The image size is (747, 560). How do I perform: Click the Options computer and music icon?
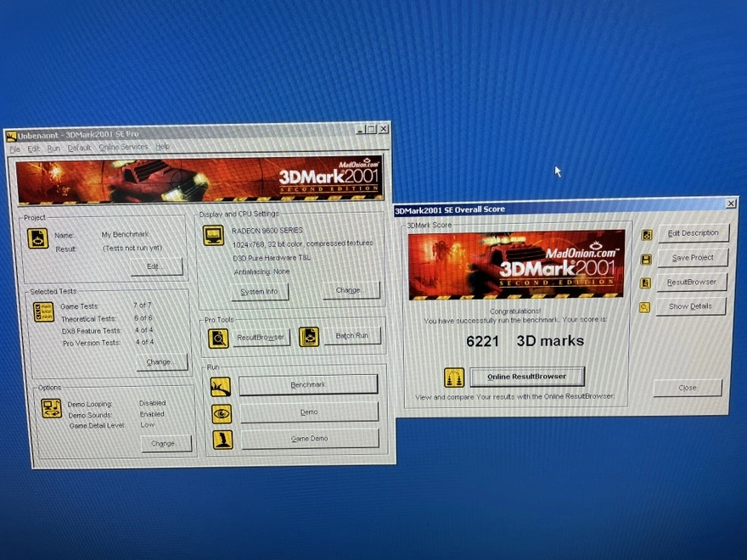(52, 408)
